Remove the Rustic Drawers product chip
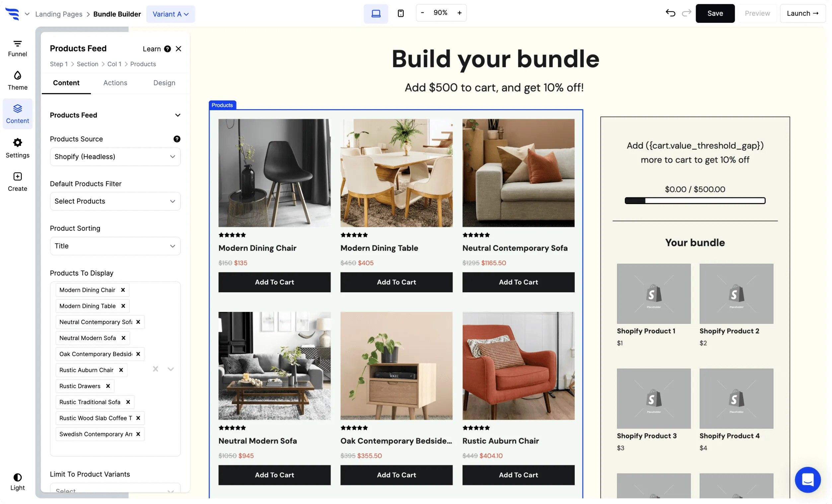 tap(108, 386)
